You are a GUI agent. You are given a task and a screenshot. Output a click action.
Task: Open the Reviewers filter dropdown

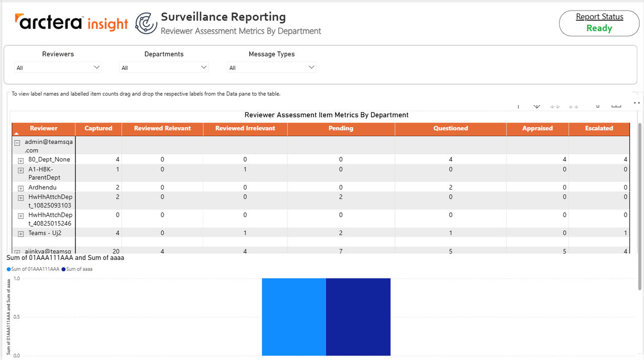coord(58,67)
